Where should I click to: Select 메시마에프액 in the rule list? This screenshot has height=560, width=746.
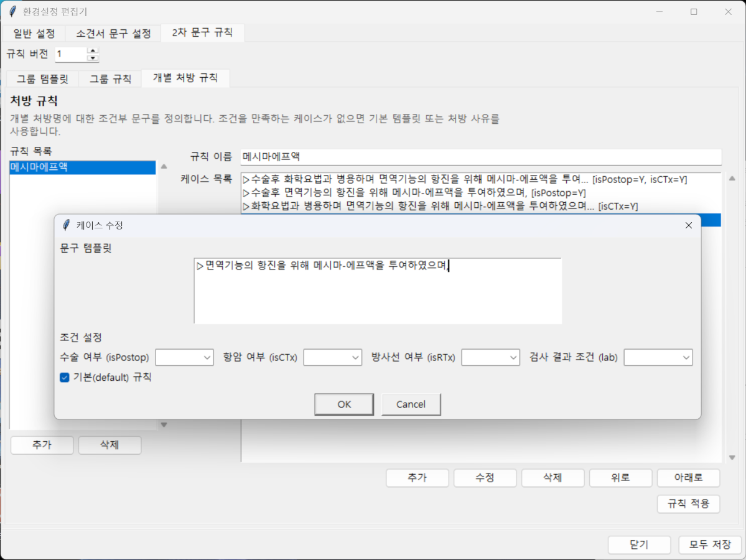(82, 167)
